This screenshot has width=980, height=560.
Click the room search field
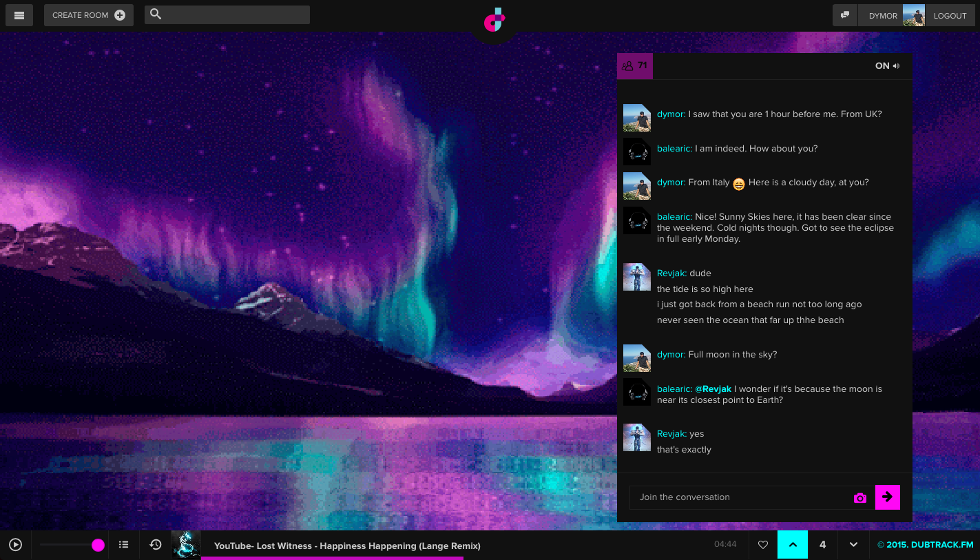pos(227,14)
